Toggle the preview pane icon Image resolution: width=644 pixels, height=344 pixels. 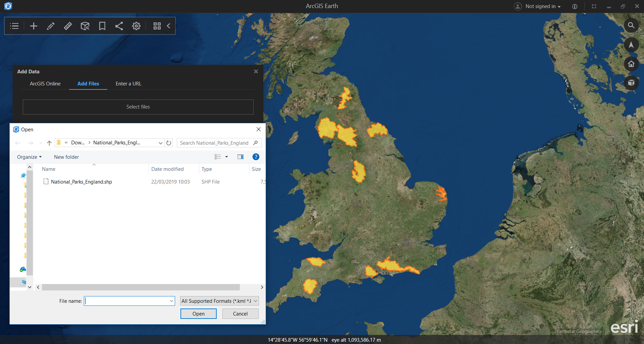click(x=240, y=157)
